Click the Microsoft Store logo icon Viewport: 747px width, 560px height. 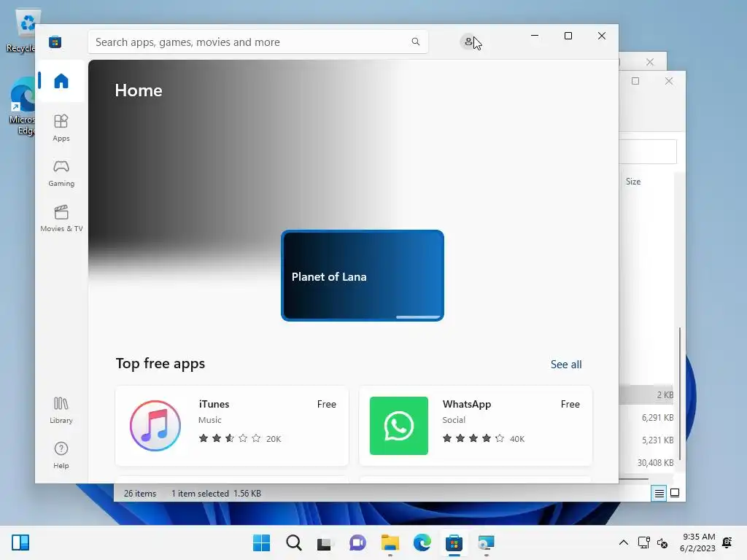(x=55, y=42)
